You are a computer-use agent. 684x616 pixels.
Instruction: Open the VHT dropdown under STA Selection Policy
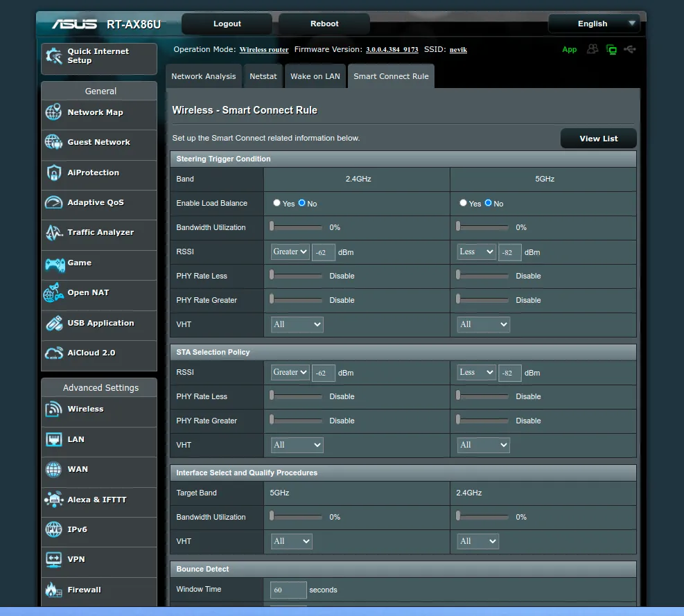[x=297, y=445]
